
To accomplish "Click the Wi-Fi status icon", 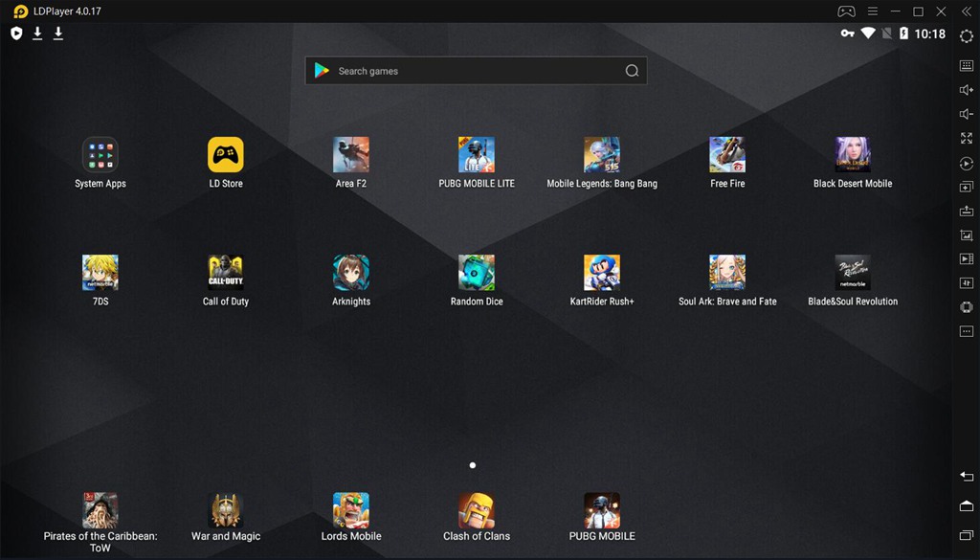I will tap(868, 34).
